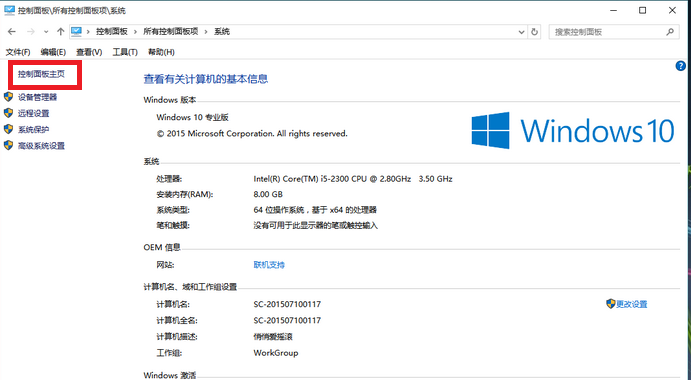This screenshot has height=380, width=691.
Task: Select the 没有可用于此显示器的笔或触控输入 text
Action: 316,226
